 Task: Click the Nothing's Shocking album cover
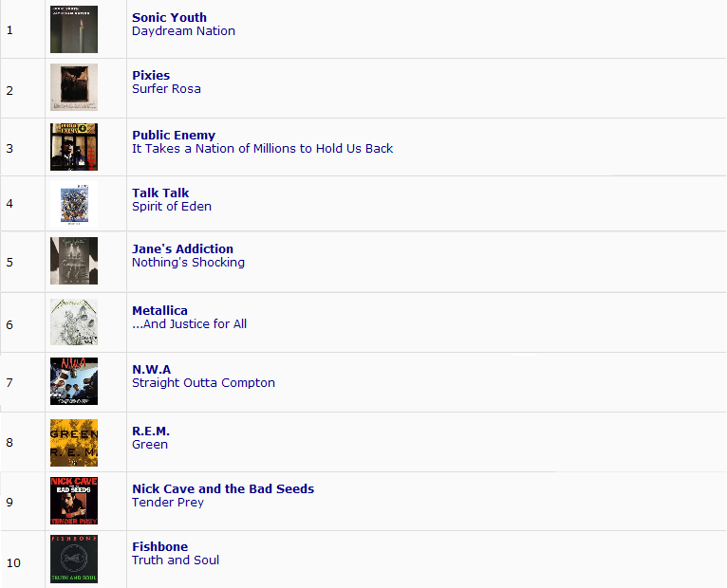[74, 261]
